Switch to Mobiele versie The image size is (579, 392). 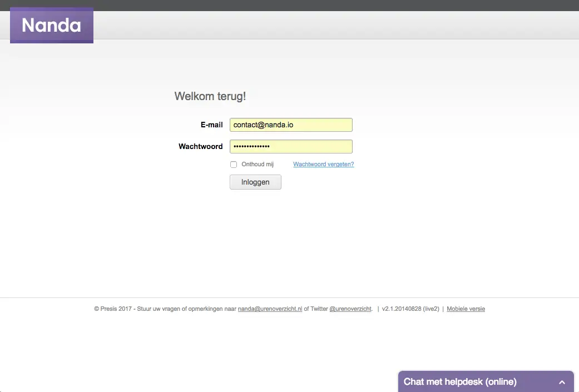(x=466, y=309)
